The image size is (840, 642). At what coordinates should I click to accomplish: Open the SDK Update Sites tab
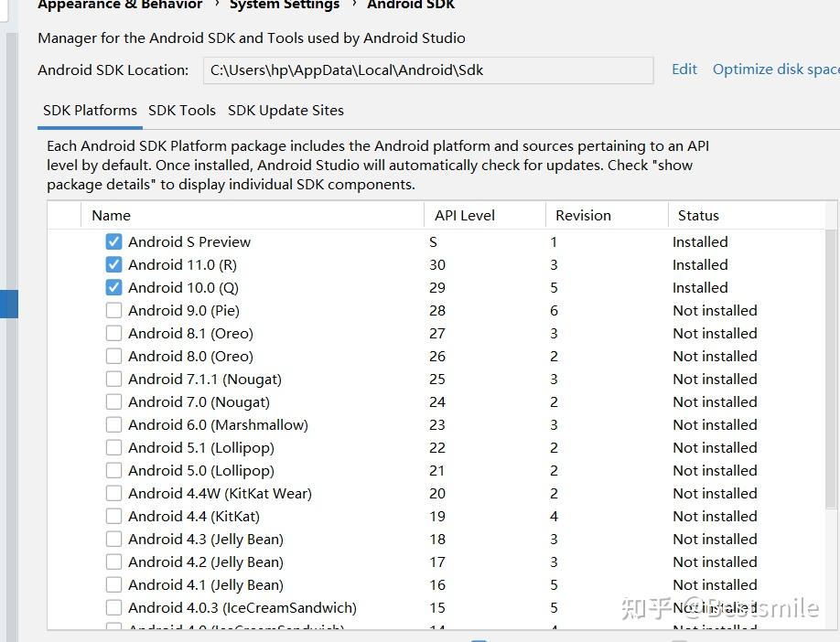pos(285,111)
